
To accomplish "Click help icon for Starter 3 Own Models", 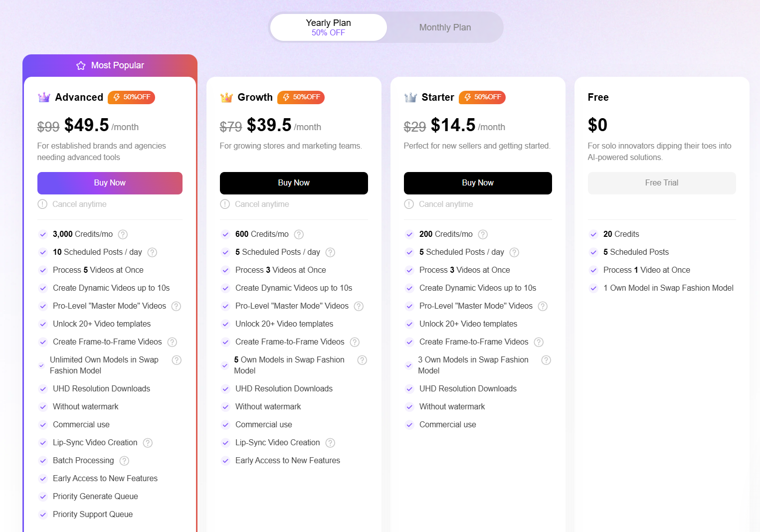I will [546, 360].
